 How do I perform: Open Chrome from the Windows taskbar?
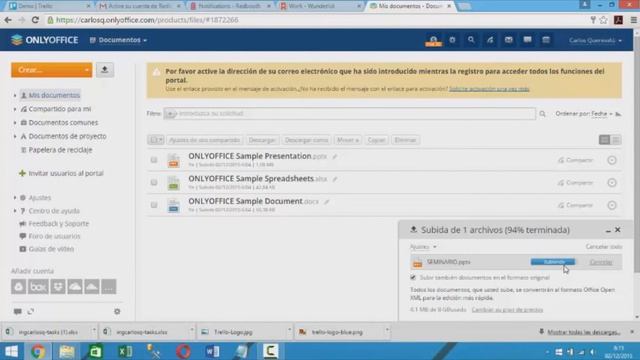click(x=38, y=351)
